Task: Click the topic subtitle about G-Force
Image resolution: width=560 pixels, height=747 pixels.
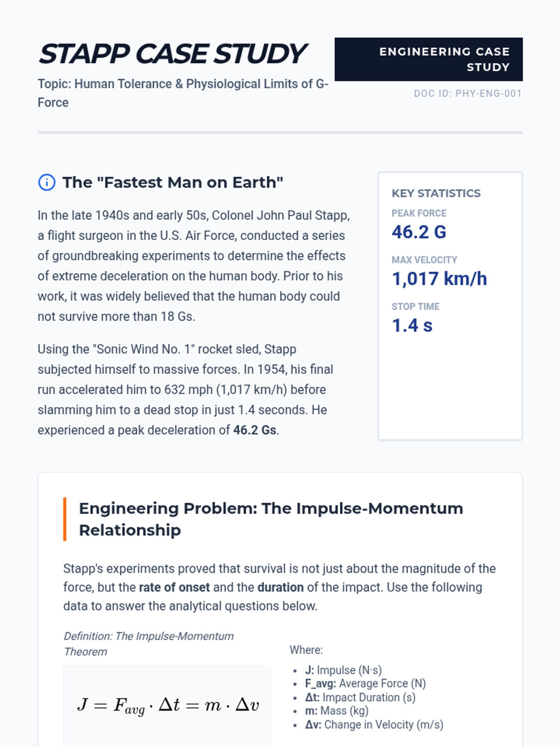Action: tap(183, 93)
